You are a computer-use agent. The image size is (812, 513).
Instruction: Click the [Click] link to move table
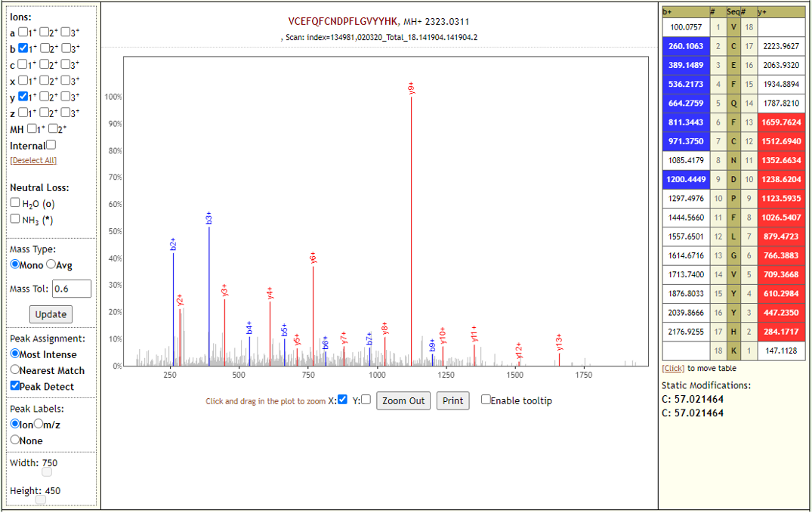click(673, 369)
